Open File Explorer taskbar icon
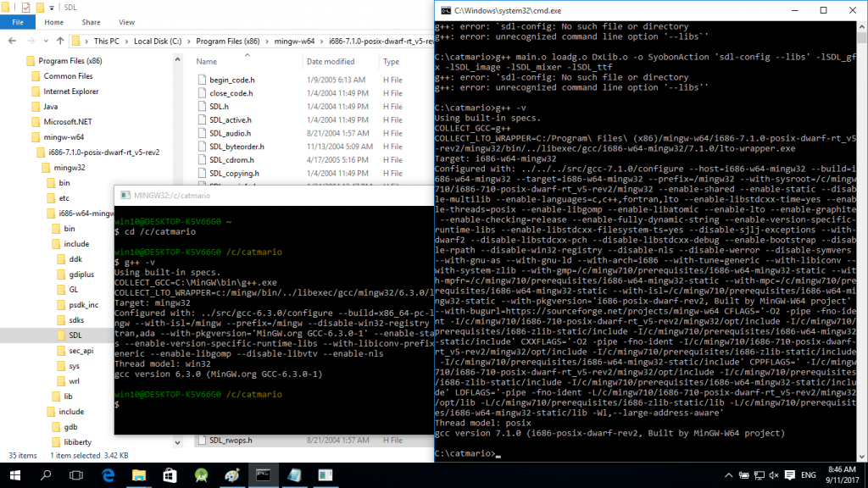This screenshot has width=868, height=488. coord(139,475)
